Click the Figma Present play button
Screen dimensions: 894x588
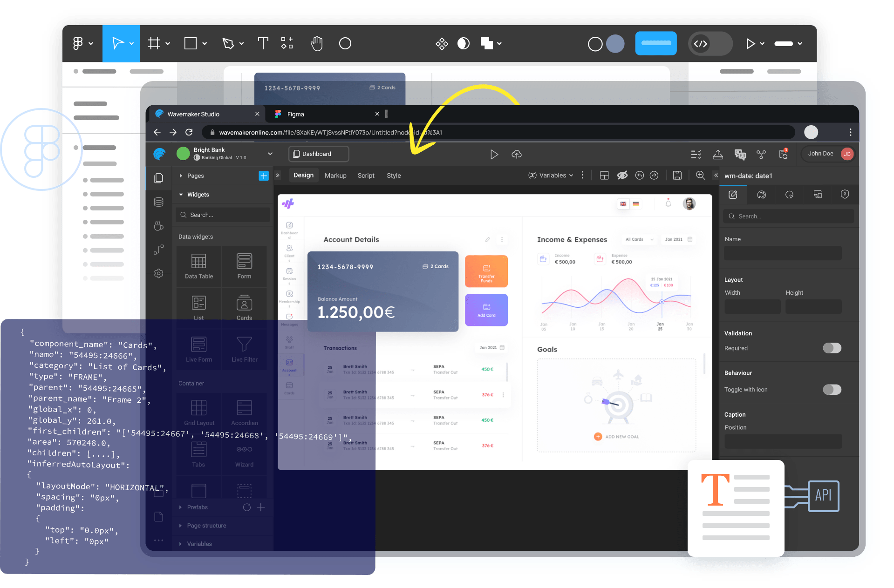pos(750,44)
